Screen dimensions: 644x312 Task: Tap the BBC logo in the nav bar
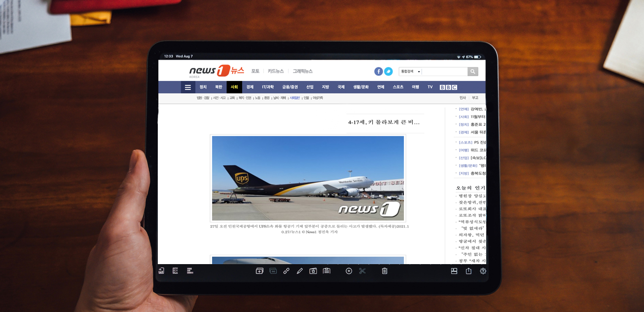[x=448, y=87]
